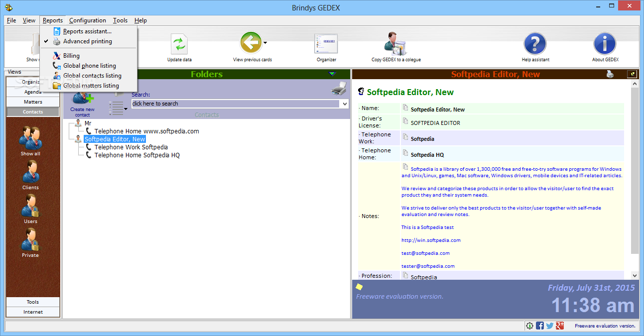Select Billing from Reports menu
644x336 pixels.
pos(88,56)
